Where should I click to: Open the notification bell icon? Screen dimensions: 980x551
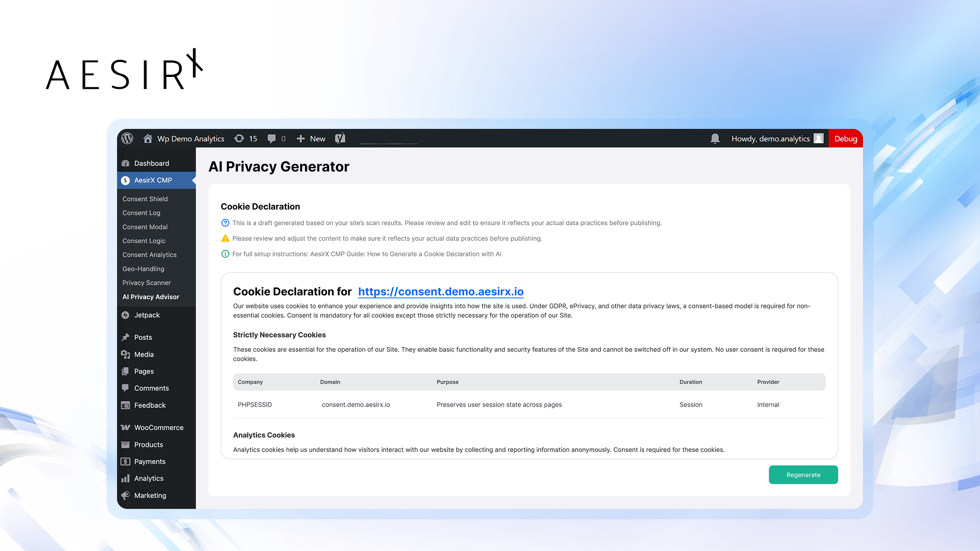[x=715, y=138]
